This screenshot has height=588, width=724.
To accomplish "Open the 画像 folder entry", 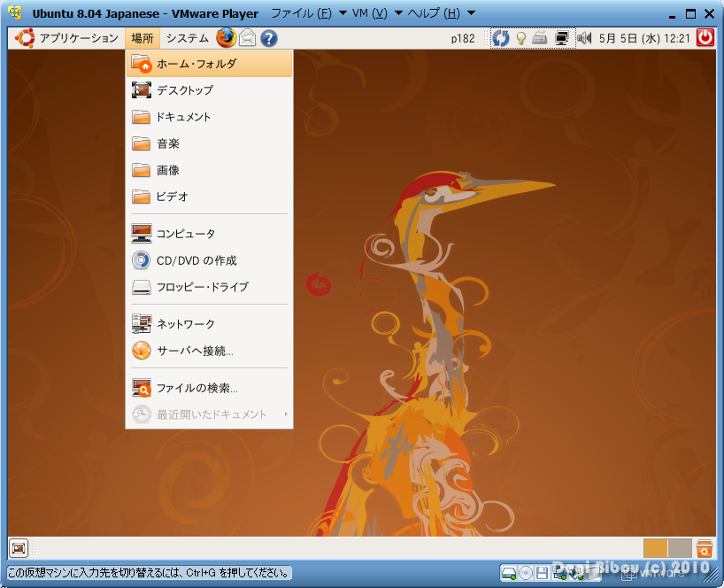I will pos(209,170).
